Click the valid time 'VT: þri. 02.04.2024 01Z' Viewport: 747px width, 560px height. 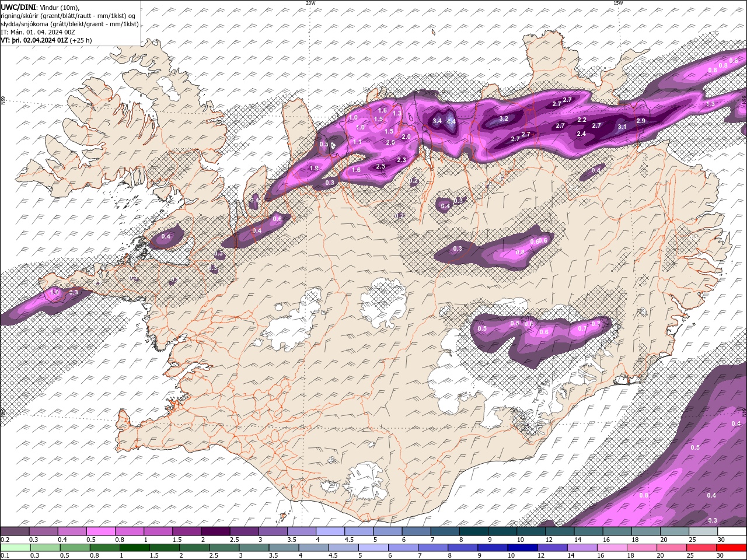tap(34, 40)
